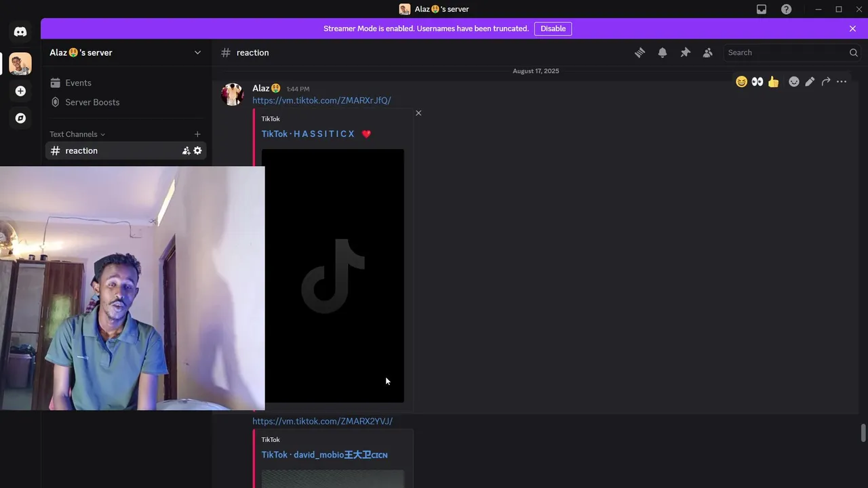The height and width of the screenshot is (488, 868).
Task: Click the Server Boosts gem icon
Action: click(56, 102)
